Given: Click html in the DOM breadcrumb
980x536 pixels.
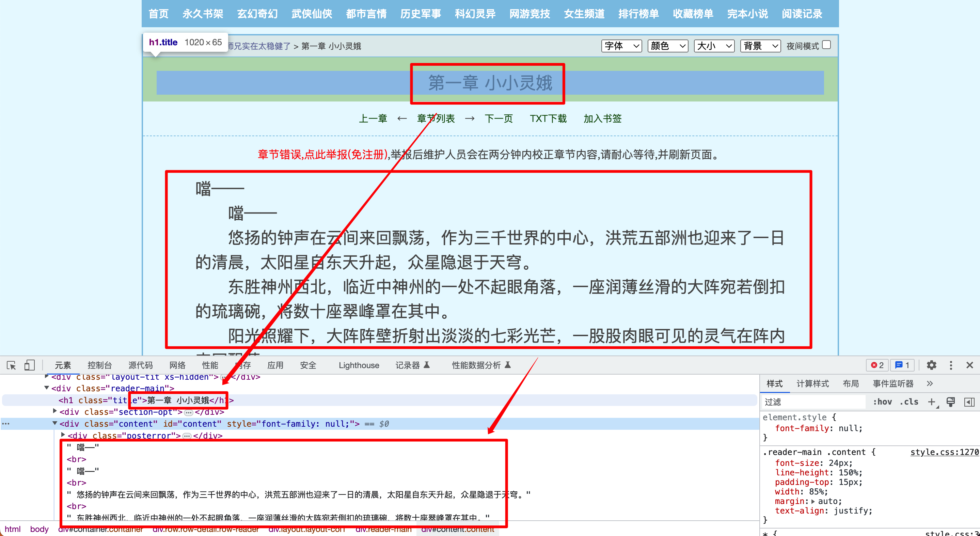Looking at the screenshot, I should [x=13, y=529].
